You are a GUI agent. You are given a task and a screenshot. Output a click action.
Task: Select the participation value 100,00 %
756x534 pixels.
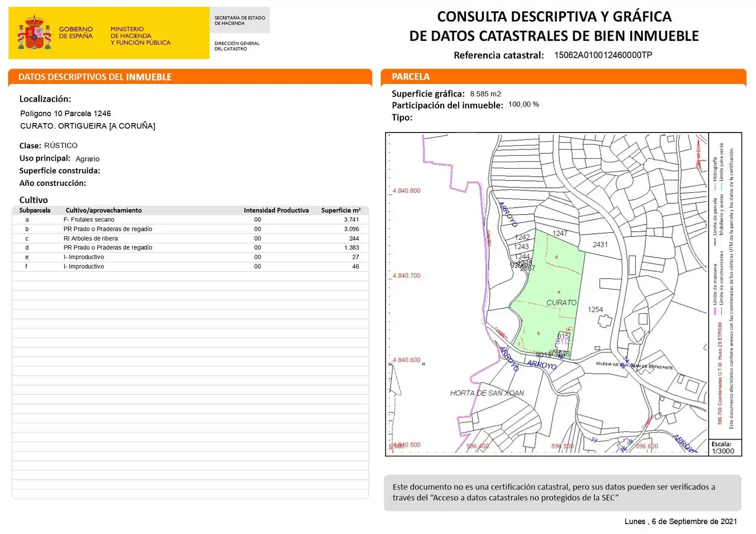[x=524, y=104]
